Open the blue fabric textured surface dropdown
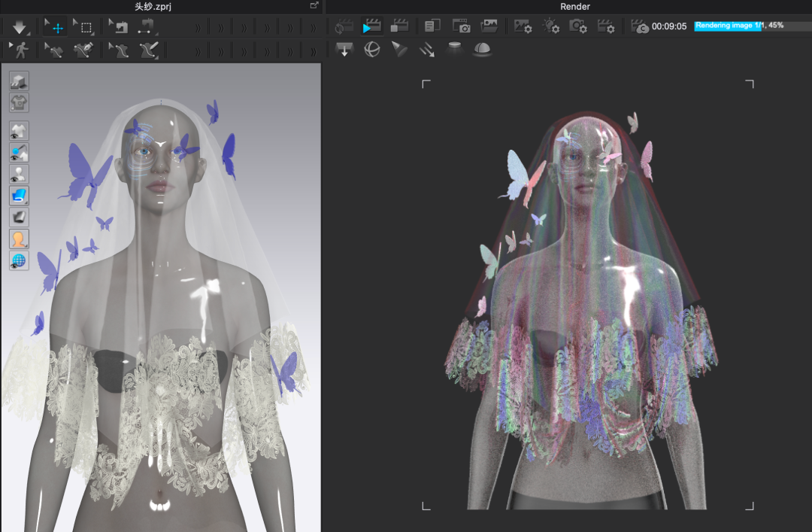812x532 pixels. pyautogui.click(x=19, y=196)
